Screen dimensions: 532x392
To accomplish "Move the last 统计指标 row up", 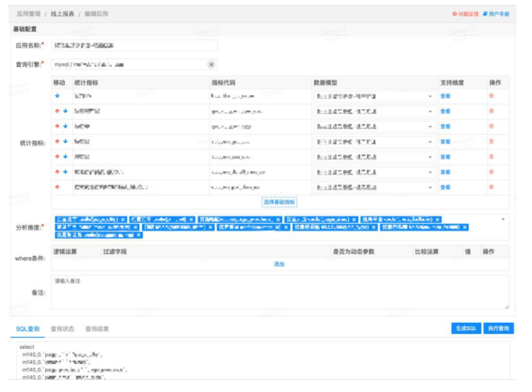I will (x=57, y=187).
